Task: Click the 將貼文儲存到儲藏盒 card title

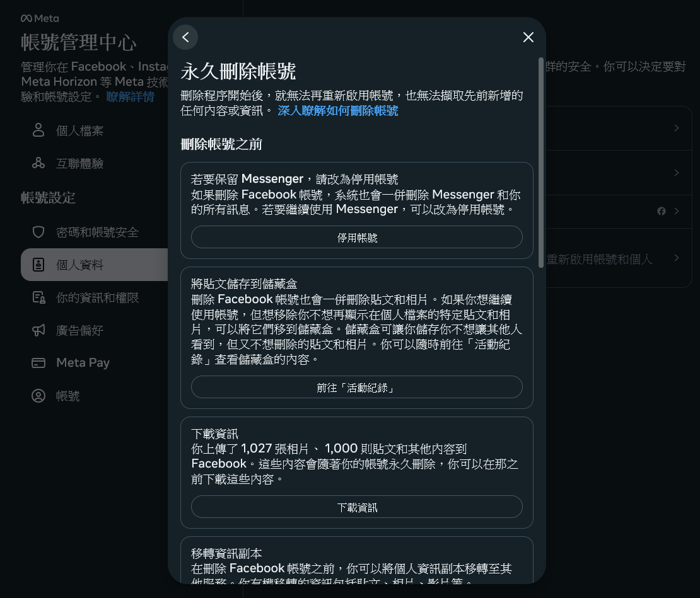Action: (244, 284)
